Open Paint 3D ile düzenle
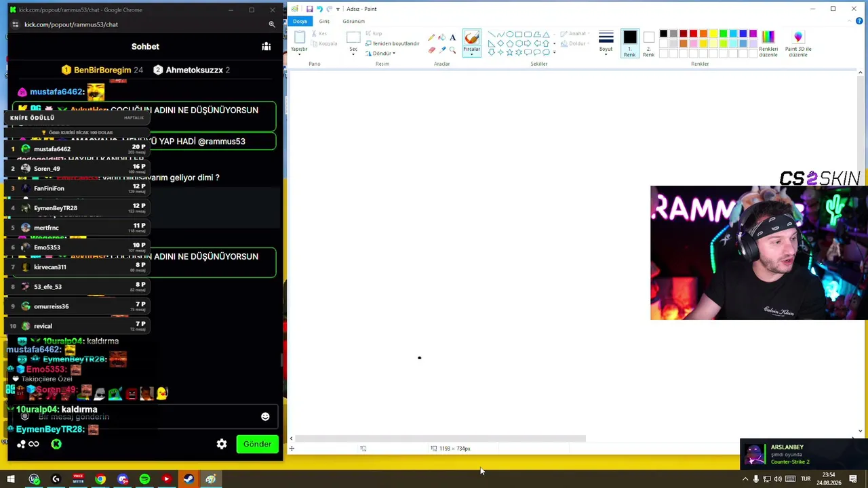 (x=798, y=43)
